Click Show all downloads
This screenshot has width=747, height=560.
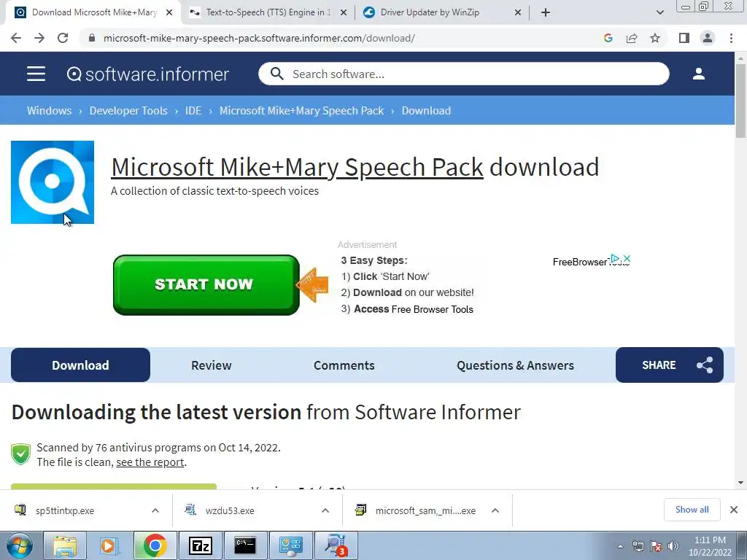pyautogui.click(x=692, y=510)
